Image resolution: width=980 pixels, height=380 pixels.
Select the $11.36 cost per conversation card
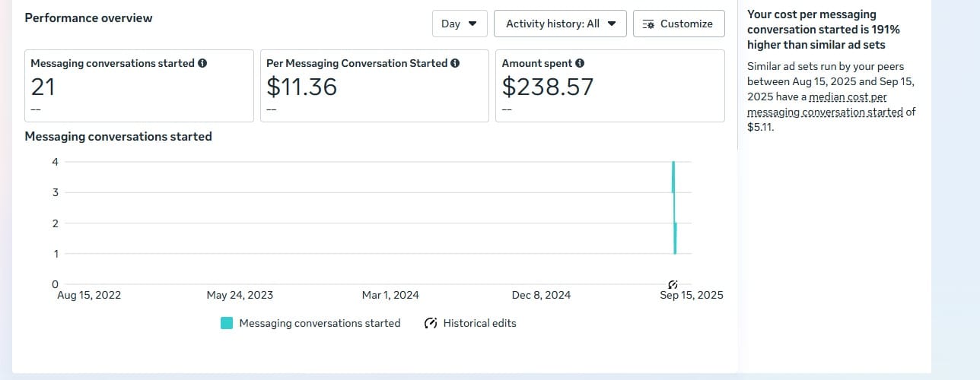point(374,86)
